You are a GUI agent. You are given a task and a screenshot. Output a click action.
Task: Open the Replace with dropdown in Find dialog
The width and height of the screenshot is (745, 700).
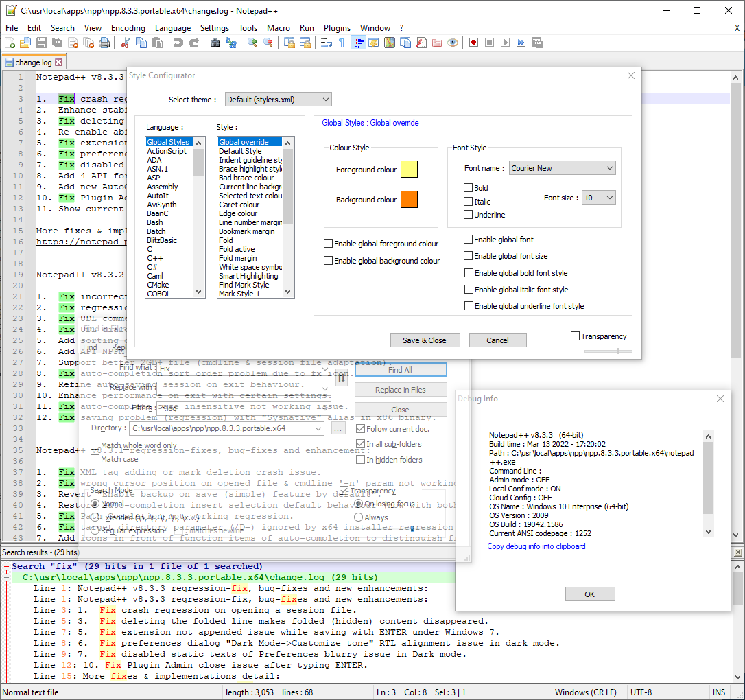(x=325, y=388)
